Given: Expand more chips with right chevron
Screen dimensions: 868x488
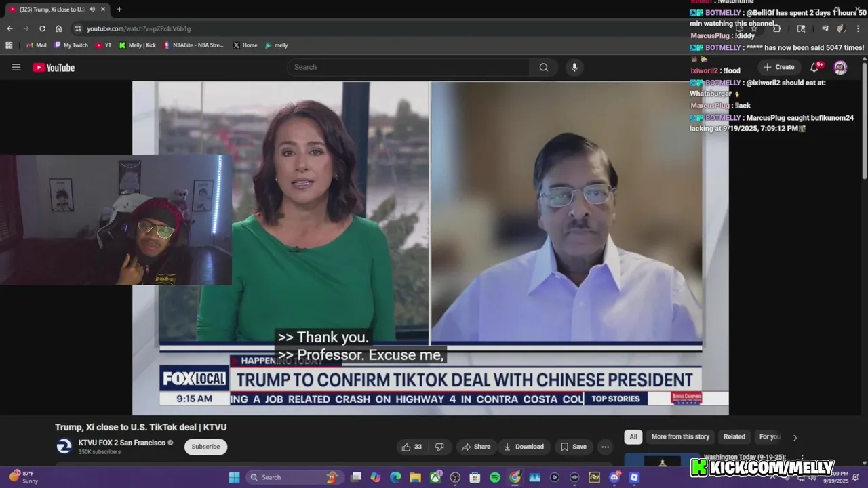Looking at the screenshot, I should tap(795, 437).
